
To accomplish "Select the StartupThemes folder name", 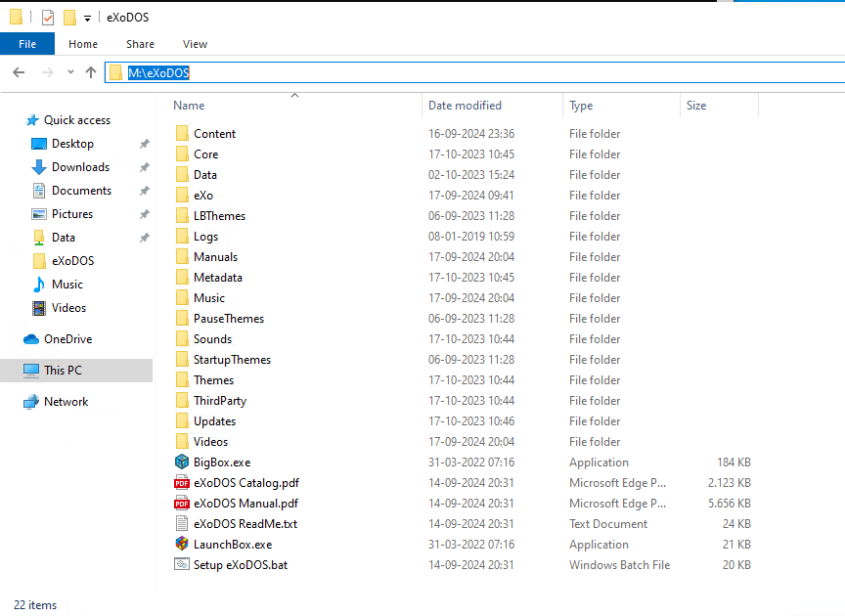I will pos(232,360).
